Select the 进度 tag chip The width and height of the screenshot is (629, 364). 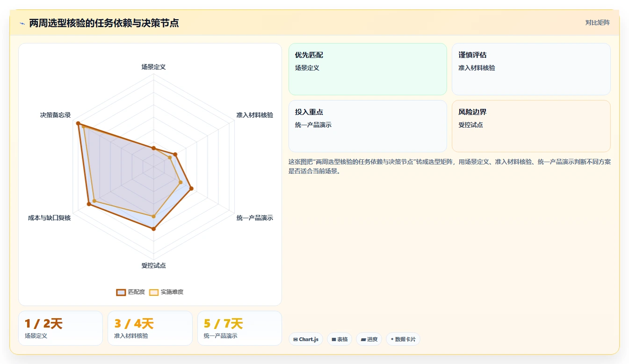point(369,339)
